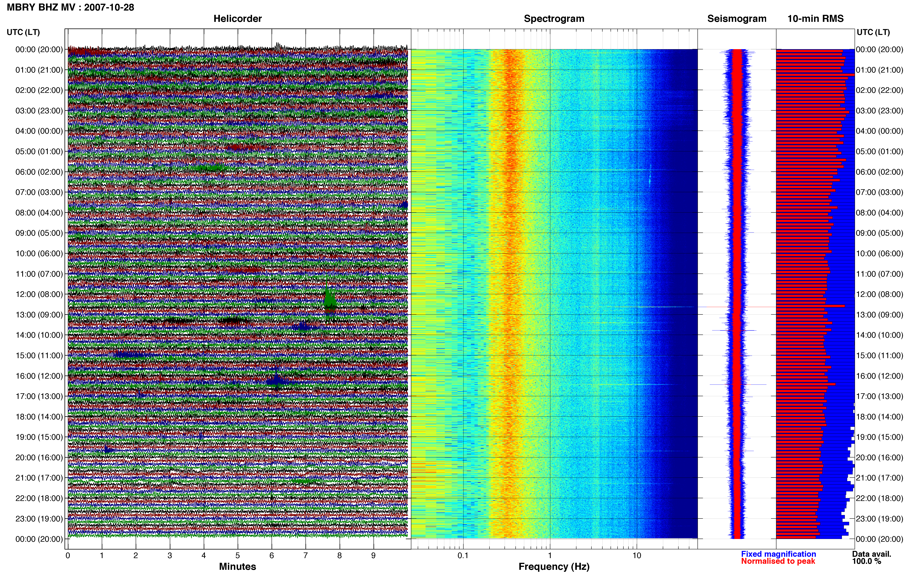Click left time label '23:00 (19:00)'

click(x=39, y=519)
